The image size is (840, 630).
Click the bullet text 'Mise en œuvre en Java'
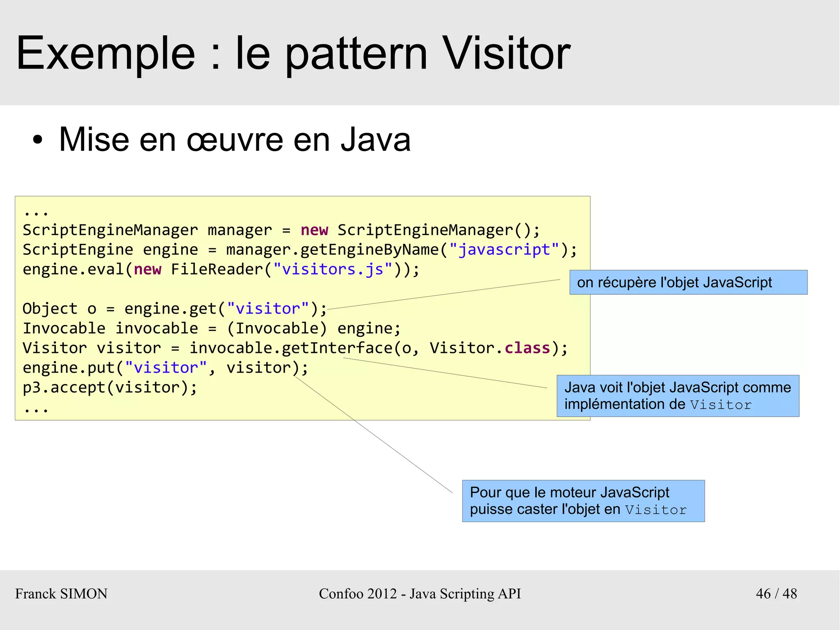(x=235, y=140)
